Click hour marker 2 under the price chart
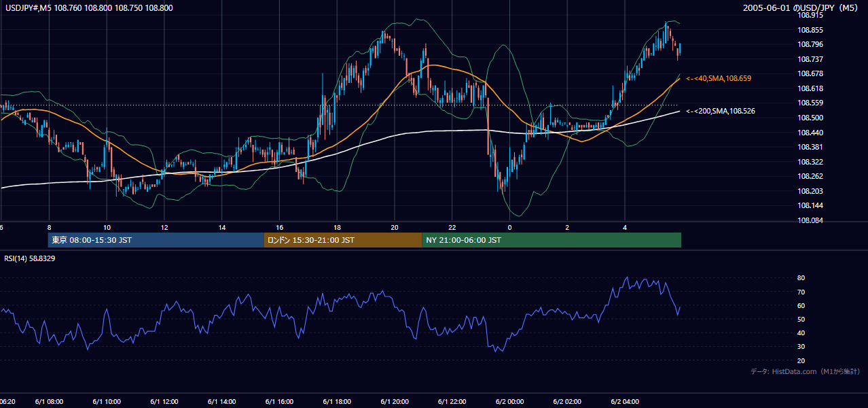This screenshot has height=408, width=868. point(567,227)
